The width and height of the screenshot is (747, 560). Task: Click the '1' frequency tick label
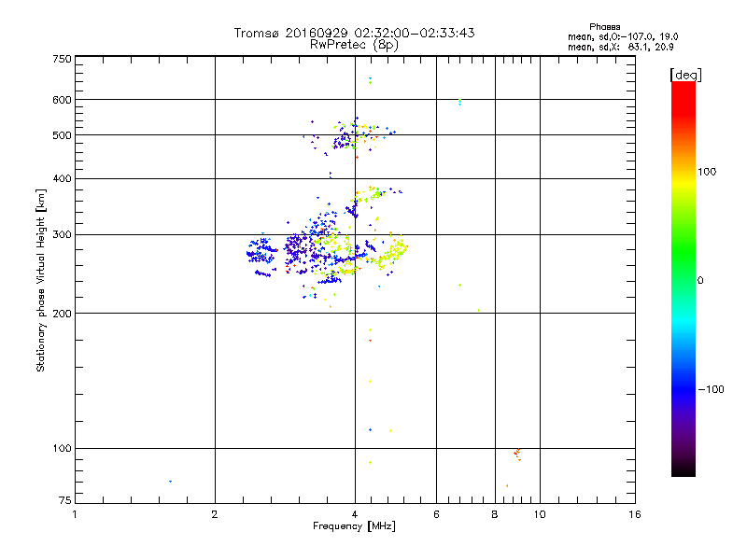click(75, 514)
